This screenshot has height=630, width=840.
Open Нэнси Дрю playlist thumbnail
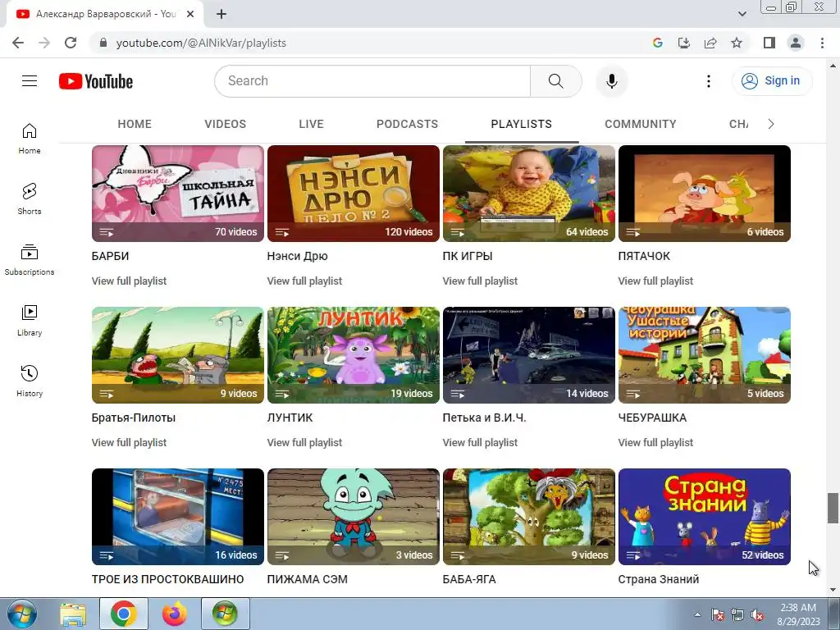pos(354,194)
